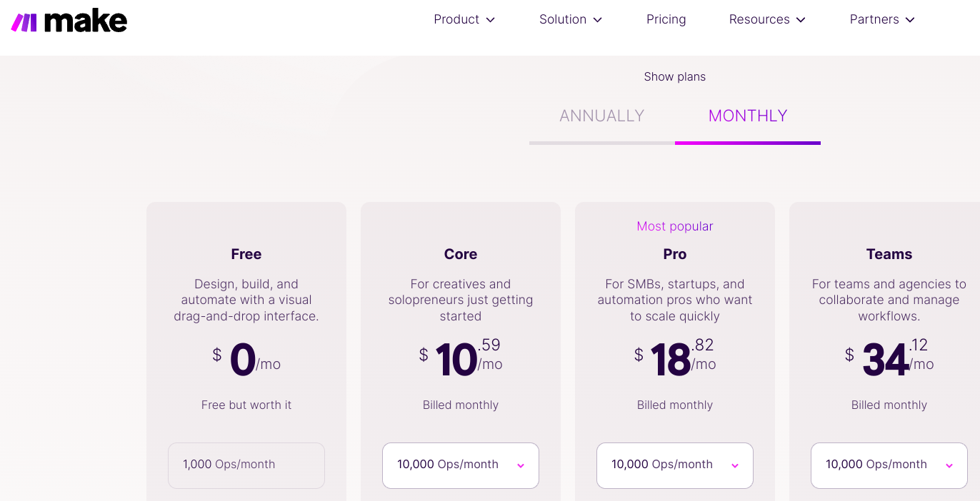Click the Core plan $10.59 price
This screenshot has height=501, width=980.
tap(461, 358)
